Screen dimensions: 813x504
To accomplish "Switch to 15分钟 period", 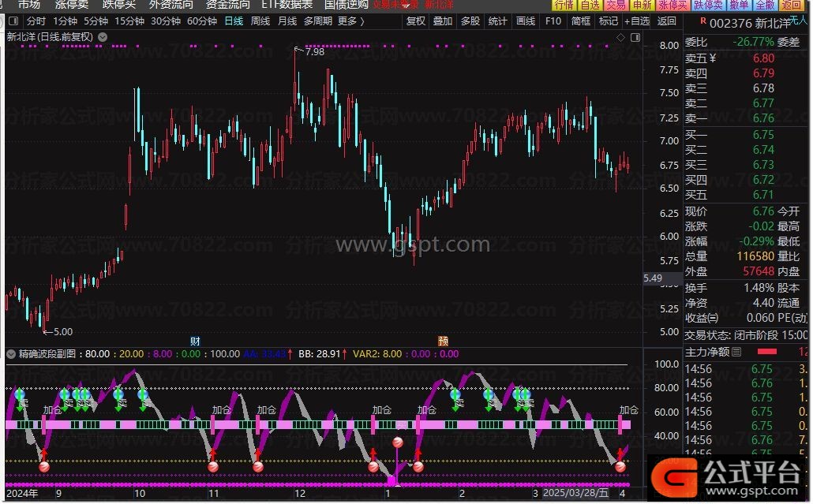I will click(x=129, y=21).
